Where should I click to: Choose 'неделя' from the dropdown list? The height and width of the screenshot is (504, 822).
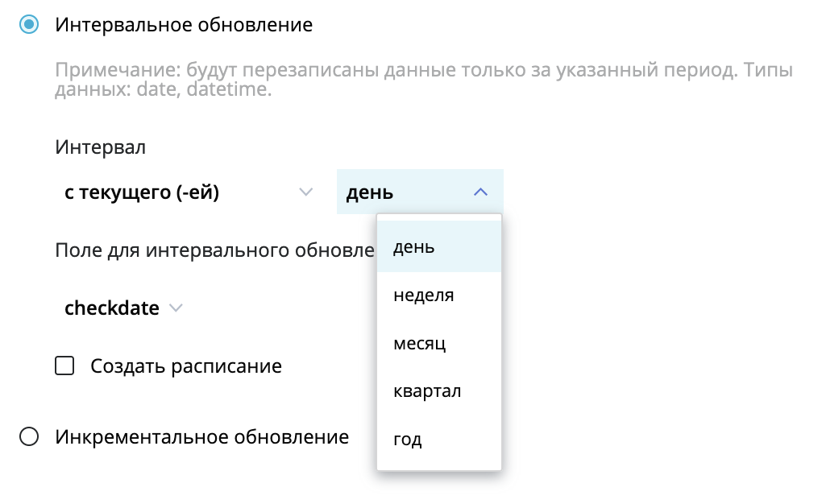point(439,295)
